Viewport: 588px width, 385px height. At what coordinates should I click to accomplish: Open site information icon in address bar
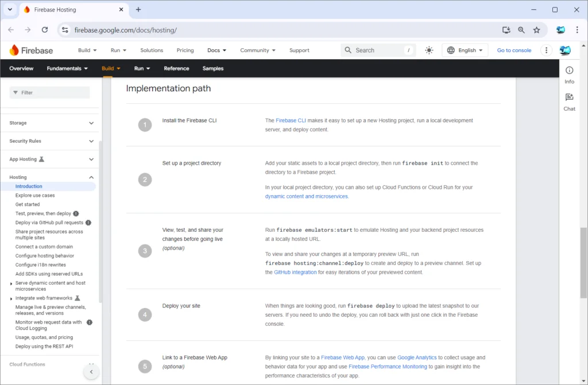point(65,30)
